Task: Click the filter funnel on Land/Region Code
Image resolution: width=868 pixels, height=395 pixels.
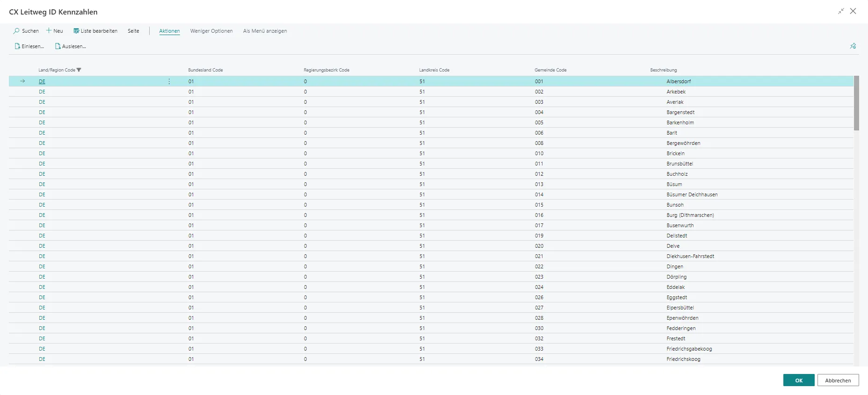Action: 79,70
